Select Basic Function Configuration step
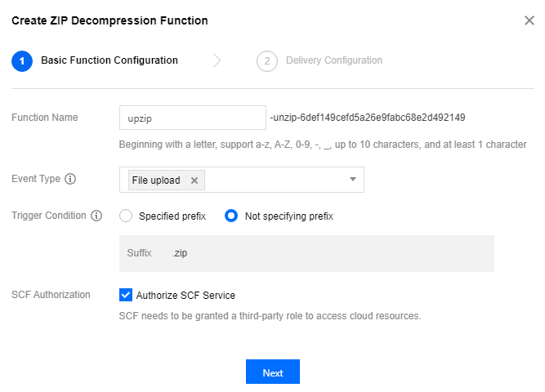The image size is (545, 392). 109,60
